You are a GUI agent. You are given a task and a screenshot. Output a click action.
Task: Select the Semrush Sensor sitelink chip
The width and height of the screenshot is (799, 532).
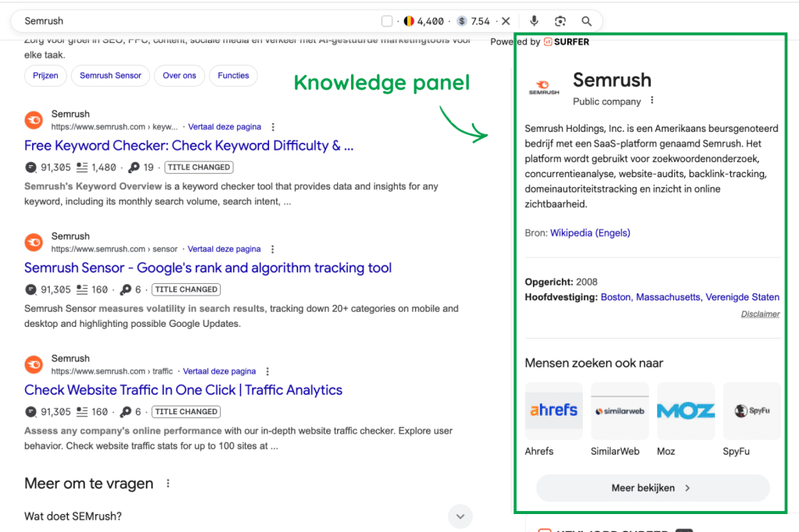[x=110, y=76]
